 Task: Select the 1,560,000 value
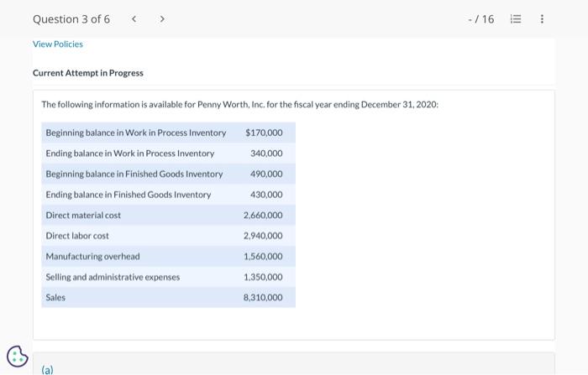[263, 256]
